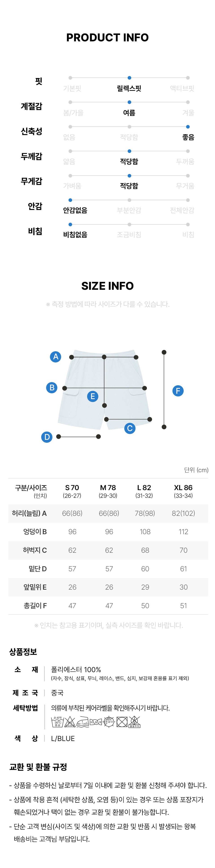Click the blue B hip measurement marker
This screenshot has width=215, height=868.
pos(52,387)
